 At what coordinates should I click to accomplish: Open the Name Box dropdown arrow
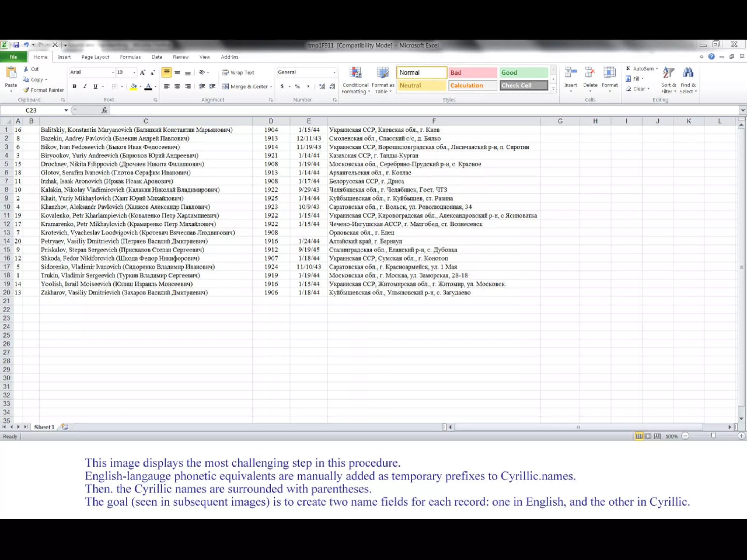point(66,110)
